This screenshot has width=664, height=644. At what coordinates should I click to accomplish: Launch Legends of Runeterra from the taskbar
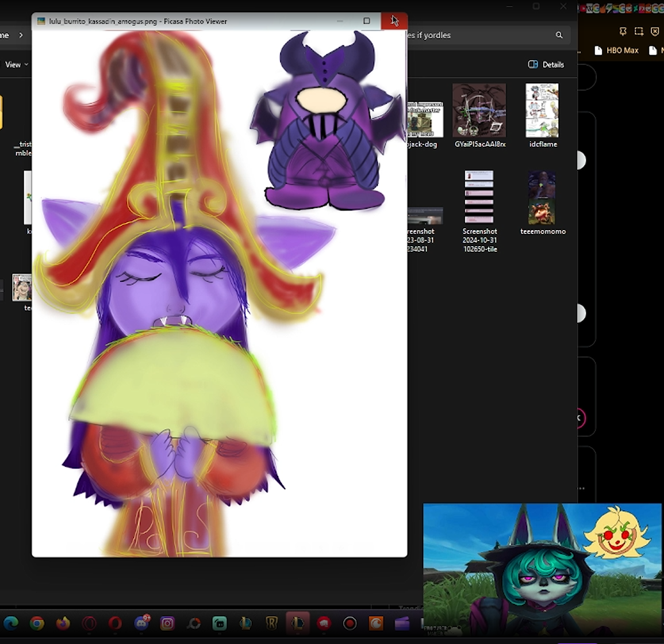point(271,623)
